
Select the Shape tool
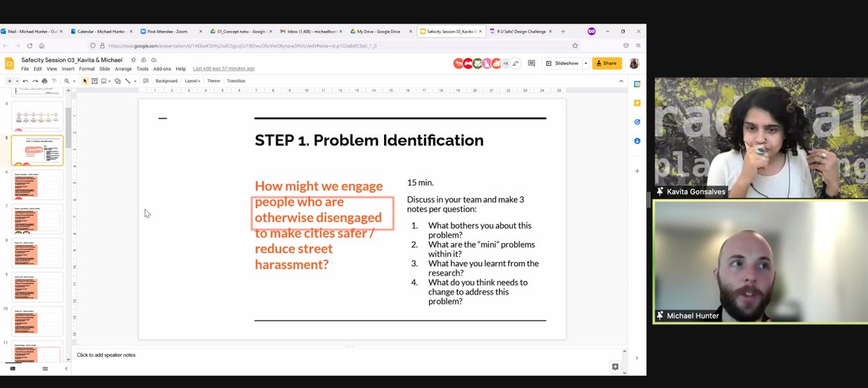tap(117, 81)
